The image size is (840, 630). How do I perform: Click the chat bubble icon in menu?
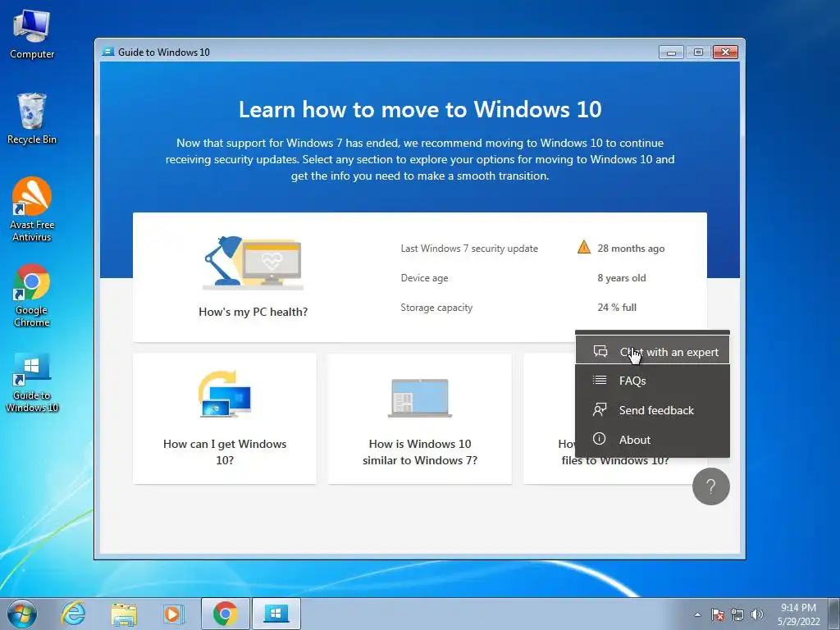click(x=600, y=351)
